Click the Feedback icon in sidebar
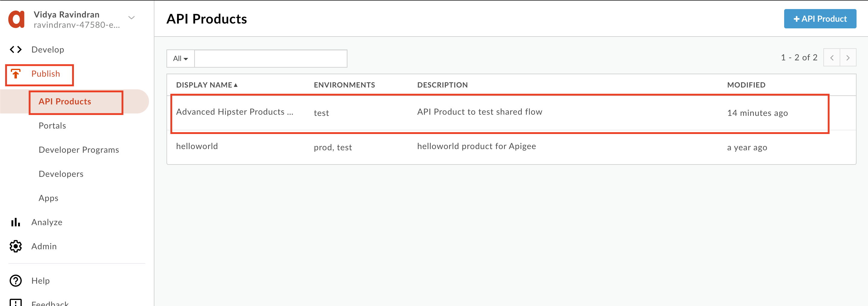The image size is (868, 306). (x=15, y=302)
